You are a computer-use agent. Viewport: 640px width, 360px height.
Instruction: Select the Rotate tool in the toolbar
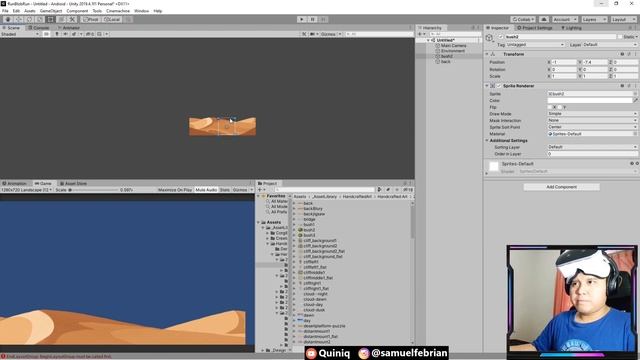pos(29,19)
